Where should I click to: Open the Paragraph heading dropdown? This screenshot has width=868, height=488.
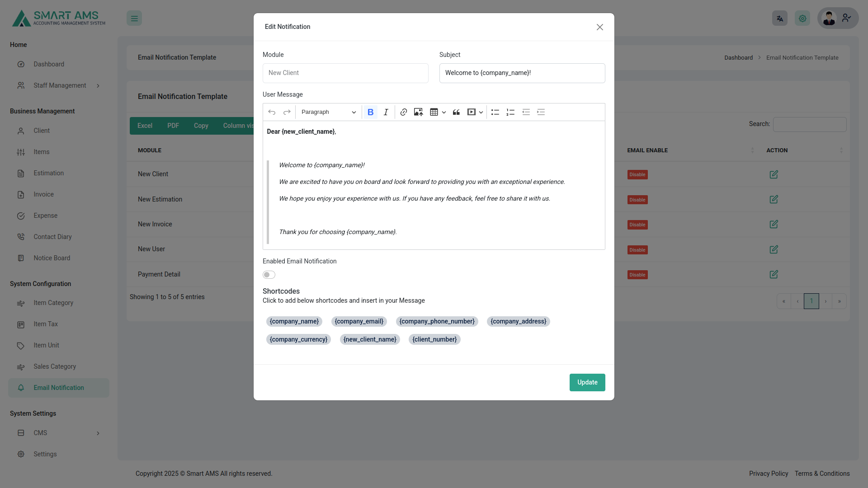pos(328,112)
